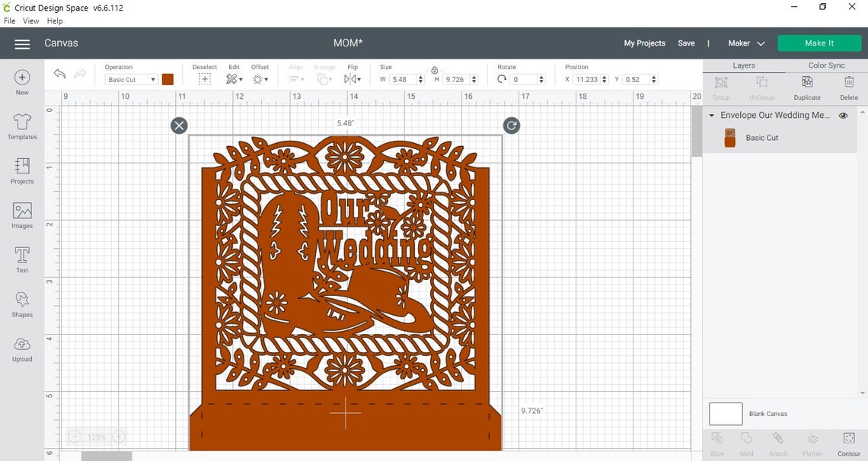This screenshot has width=868, height=461.
Task: Open the View menu
Action: (30, 21)
